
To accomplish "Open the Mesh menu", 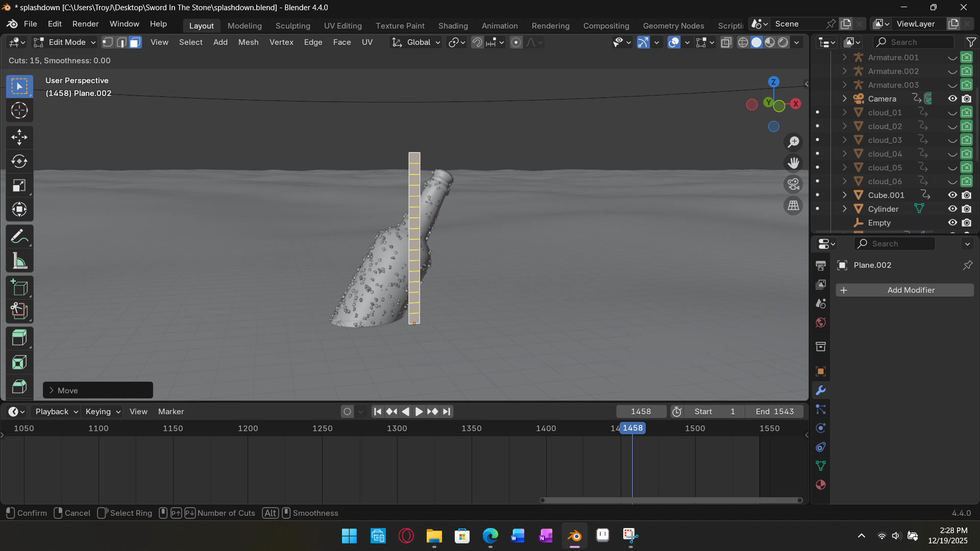I will coord(249,42).
